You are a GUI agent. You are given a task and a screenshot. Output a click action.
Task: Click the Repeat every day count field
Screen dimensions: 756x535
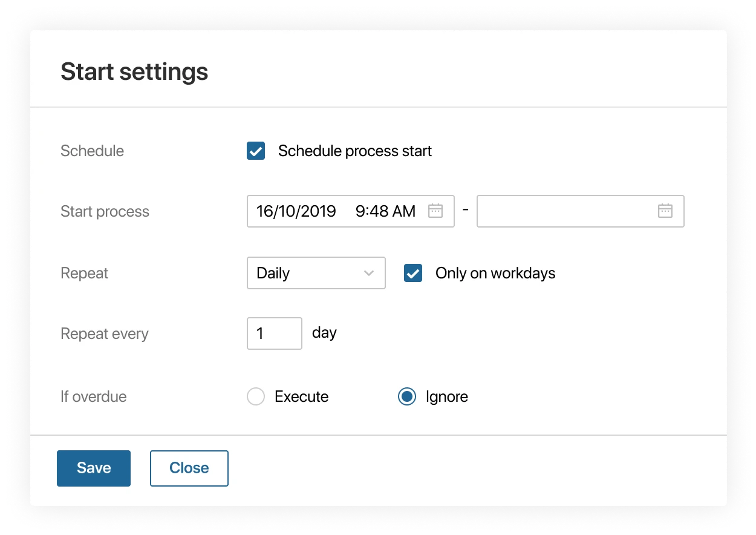pos(274,333)
